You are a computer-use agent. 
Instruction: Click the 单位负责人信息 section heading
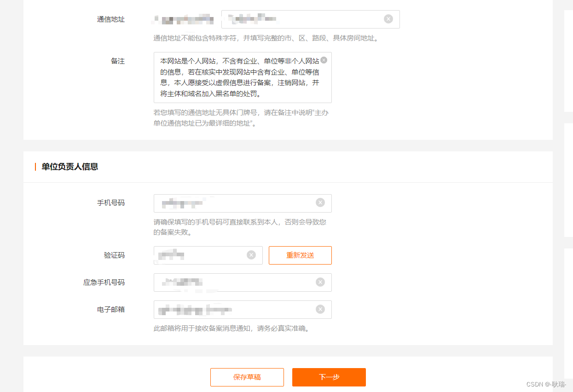[x=69, y=167]
